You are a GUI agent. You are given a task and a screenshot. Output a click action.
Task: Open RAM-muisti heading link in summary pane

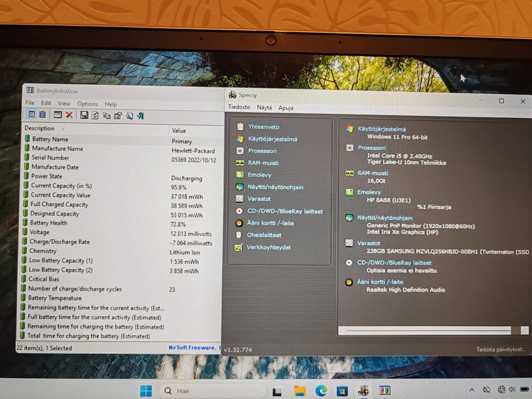pyautogui.click(x=372, y=173)
